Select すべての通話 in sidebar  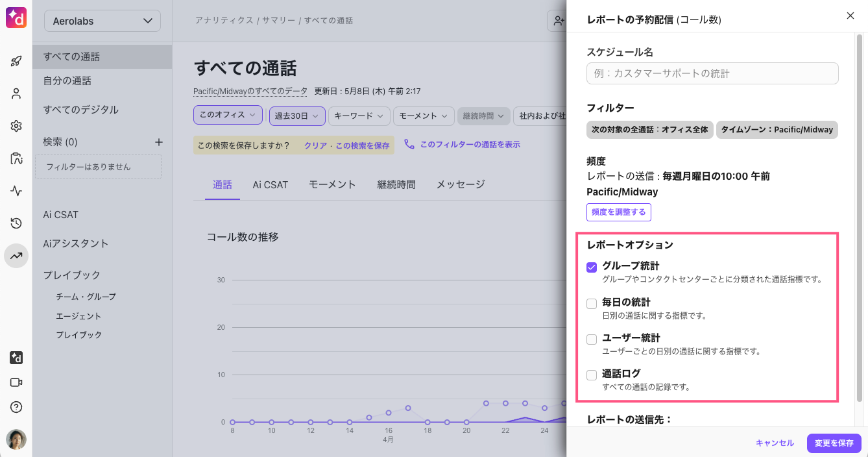(x=102, y=56)
